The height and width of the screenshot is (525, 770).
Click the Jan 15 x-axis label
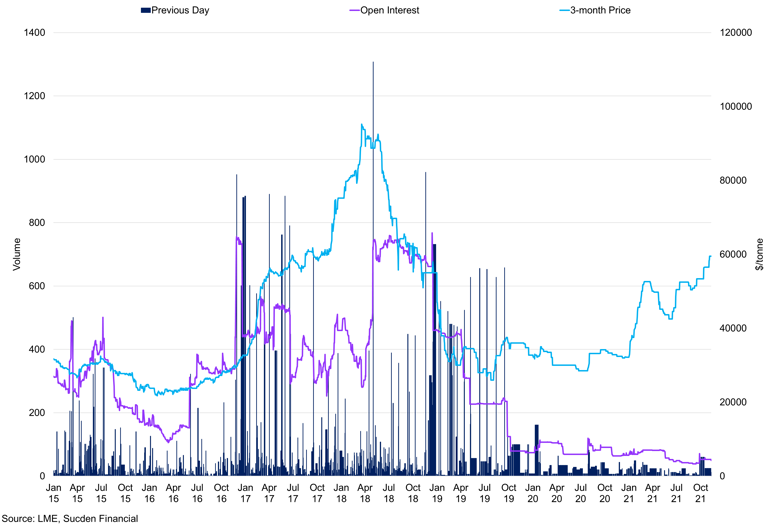(x=53, y=491)
